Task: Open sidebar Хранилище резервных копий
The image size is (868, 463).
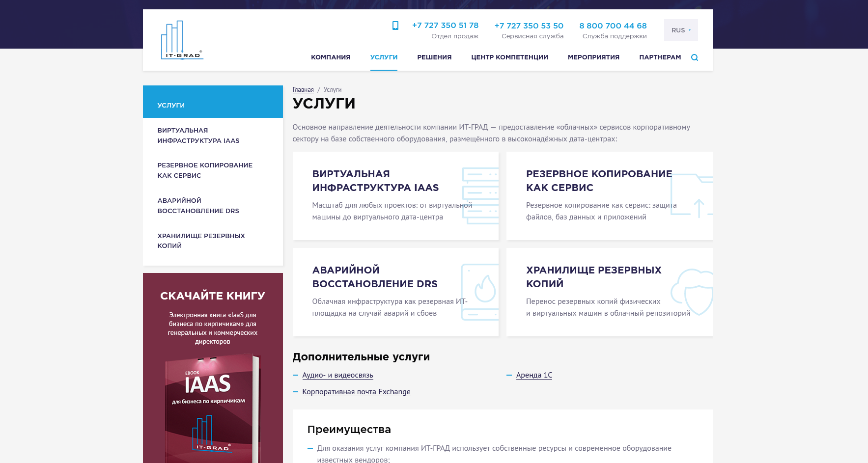Action: tap(201, 241)
